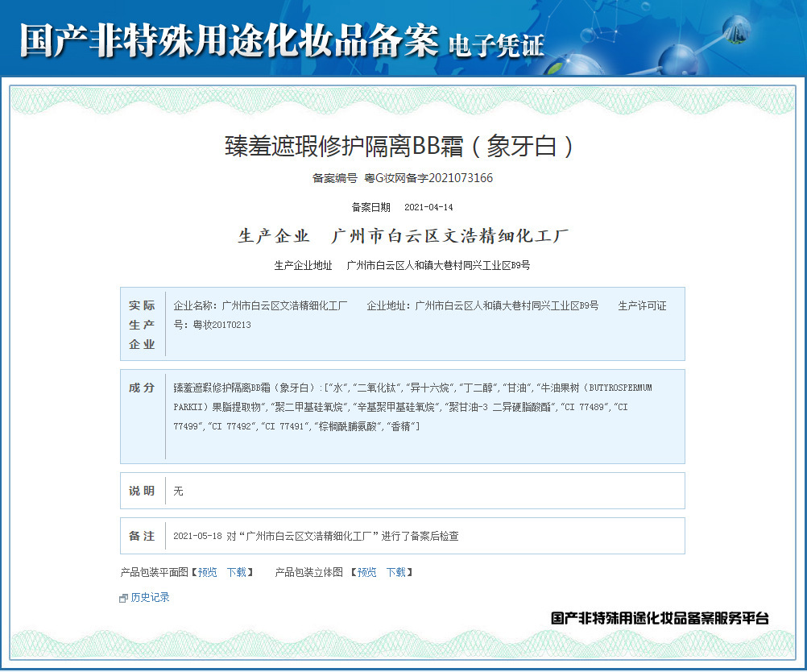Click the 2021-05-18 inspection remark text
Image resolution: width=807 pixels, height=672 pixels.
click(316, 536)
